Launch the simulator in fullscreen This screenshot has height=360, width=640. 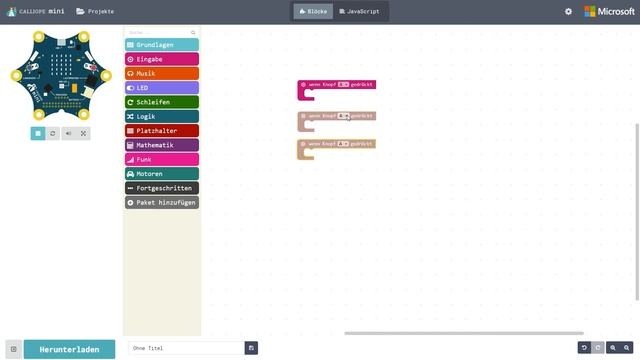(x=83, y=133)
